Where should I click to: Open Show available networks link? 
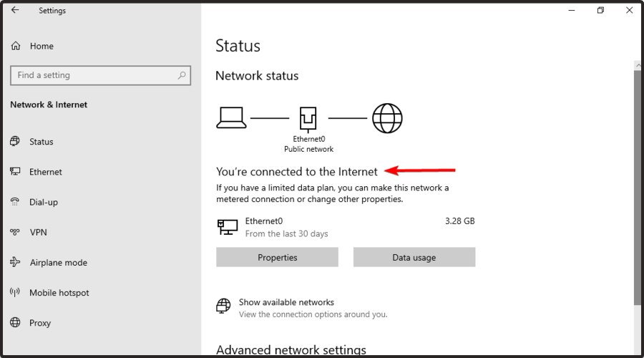coord(286,302)
